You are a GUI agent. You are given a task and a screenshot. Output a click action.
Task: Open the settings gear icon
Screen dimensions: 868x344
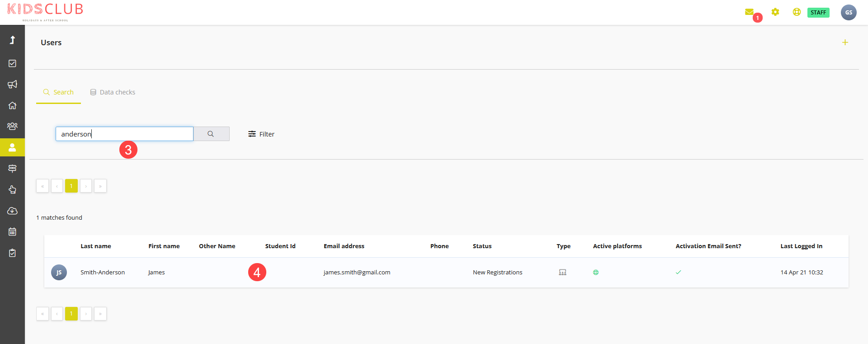(x=775, y=12)
